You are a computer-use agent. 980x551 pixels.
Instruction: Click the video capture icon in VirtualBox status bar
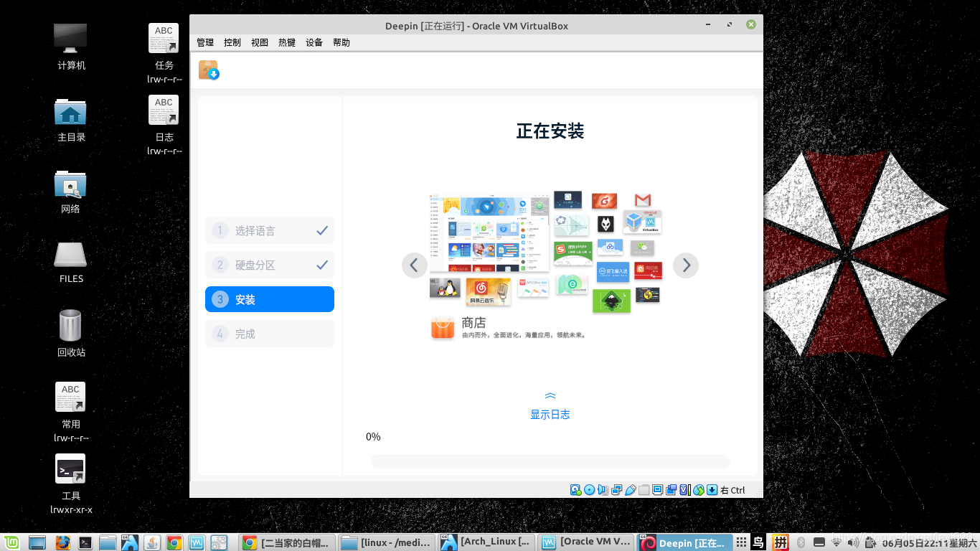671,490
